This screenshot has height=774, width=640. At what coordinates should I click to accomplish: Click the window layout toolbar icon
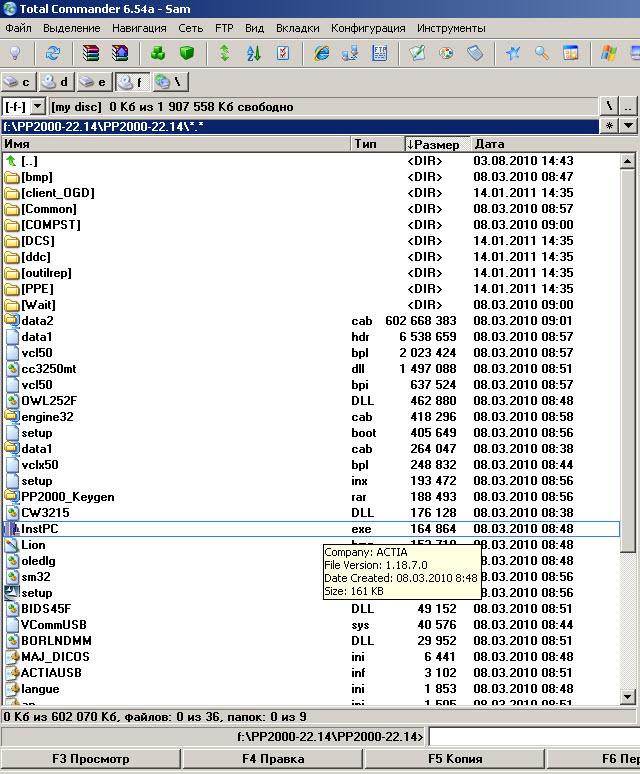[x=571, y=53]
